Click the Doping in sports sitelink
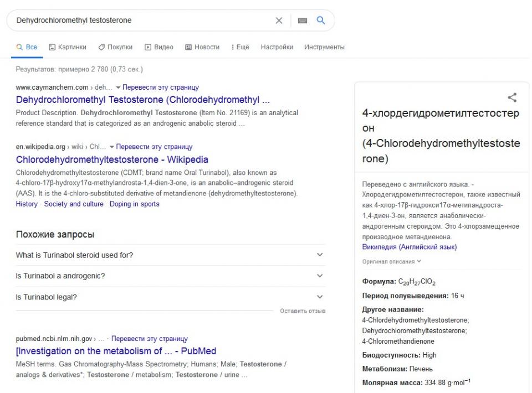The width and height of the screenshot is (532, 393). coord(134,204)
